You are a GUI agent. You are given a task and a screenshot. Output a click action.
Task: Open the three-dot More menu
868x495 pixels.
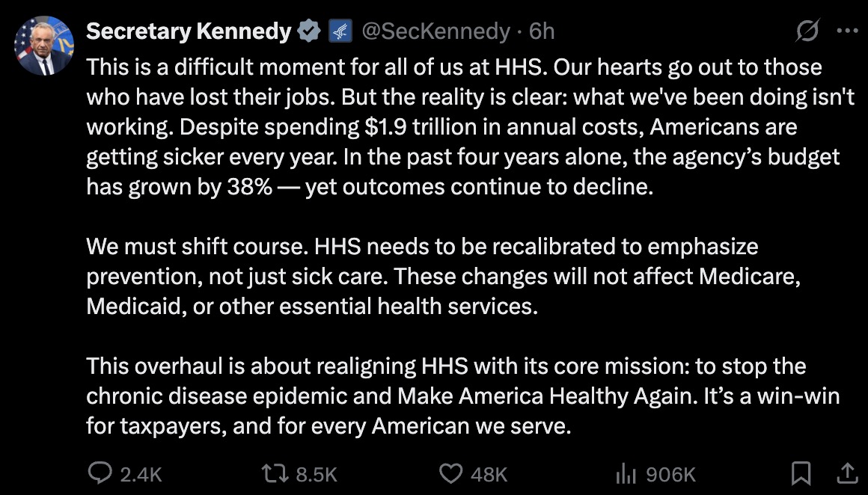point(846,31)
